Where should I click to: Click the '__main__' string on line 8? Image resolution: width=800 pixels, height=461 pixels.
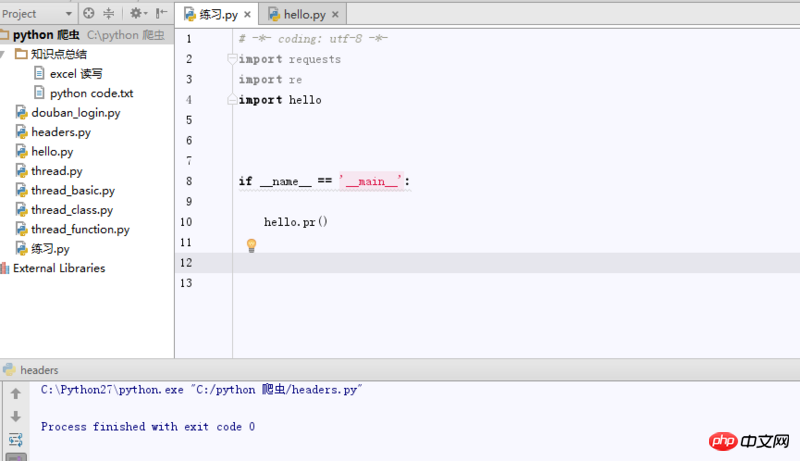click(371, 182)
